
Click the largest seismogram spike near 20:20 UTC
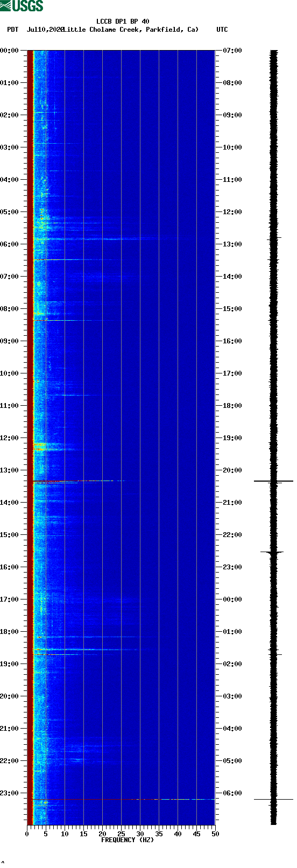[273, 481]
